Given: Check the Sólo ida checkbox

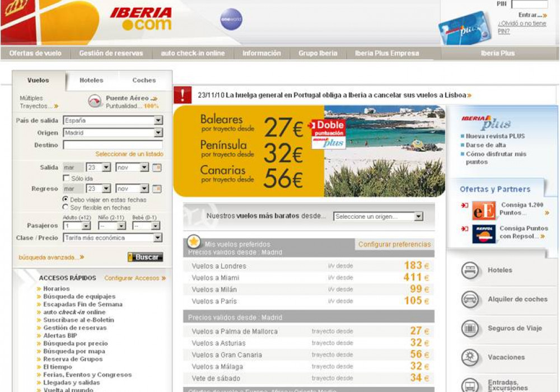Looking at the screenshot, I should pyautogui.click(x=66, y=178).
